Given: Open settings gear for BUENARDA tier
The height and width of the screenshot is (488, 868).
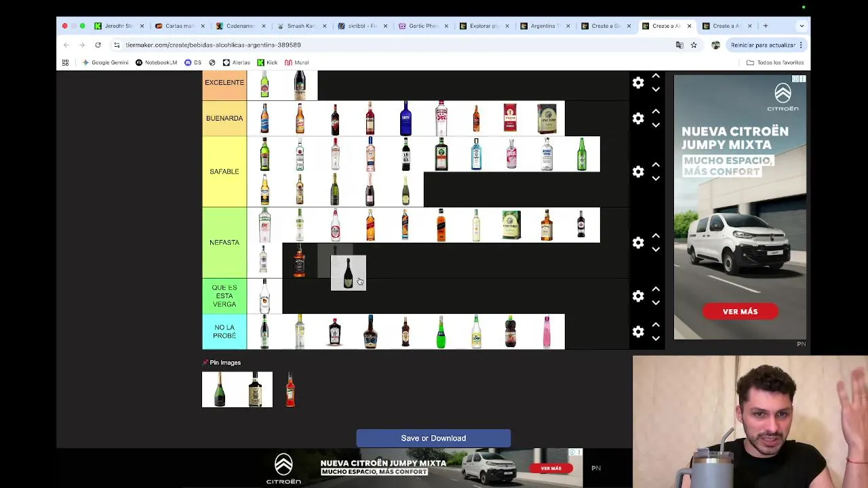Looking at the screenshot, I should click(x=638, y=118).
